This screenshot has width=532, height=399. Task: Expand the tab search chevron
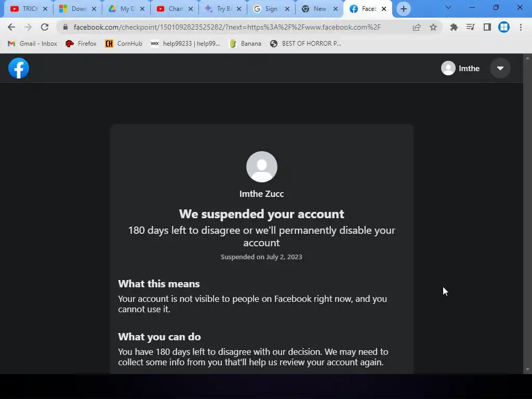click(448, 7)
